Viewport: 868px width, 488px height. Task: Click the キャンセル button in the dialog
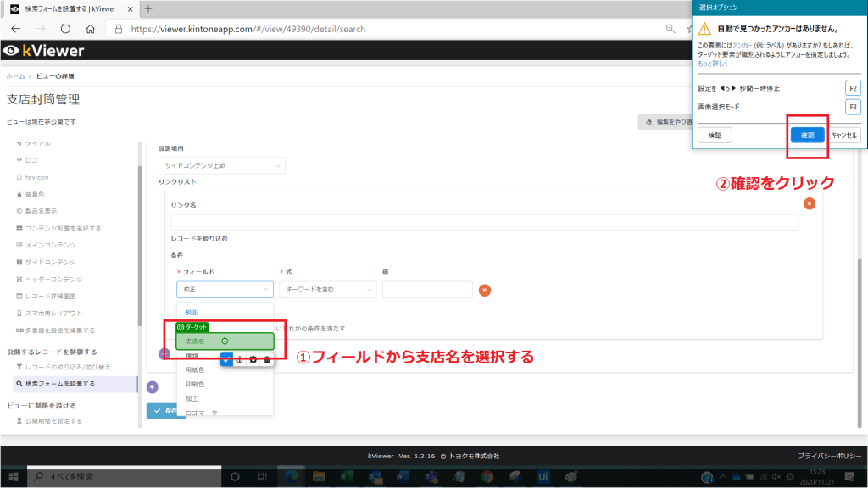coord(843,136)
